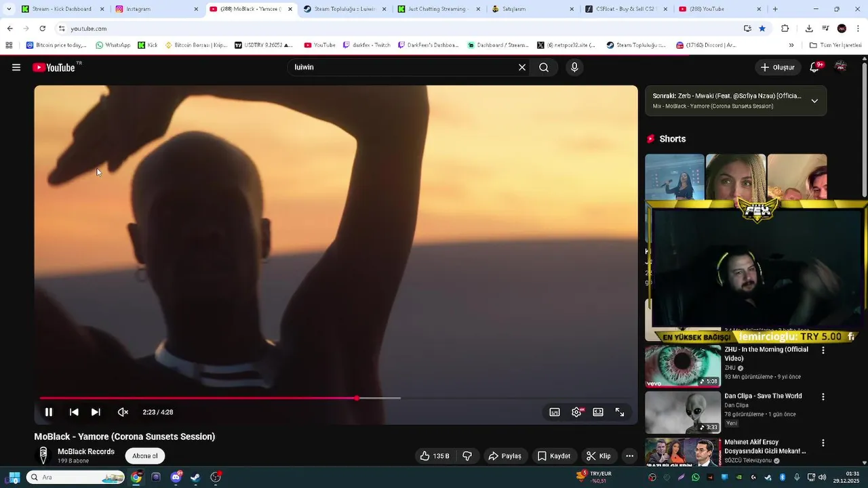The width and height of the screenshot is (868, 488).
Task: Open options for Dan Clipa video
Action: click(x=823, y=396)
